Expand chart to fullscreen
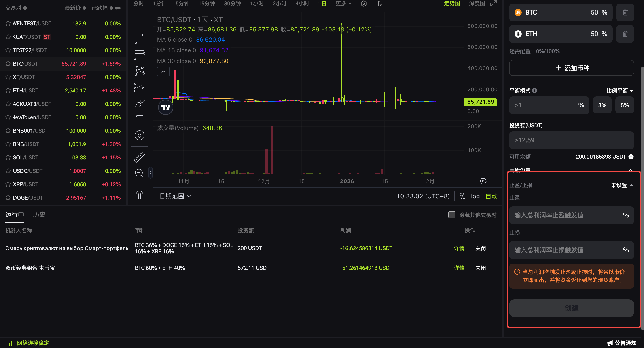The width and height of the screenshot is (644, 348). coord(493,4)
